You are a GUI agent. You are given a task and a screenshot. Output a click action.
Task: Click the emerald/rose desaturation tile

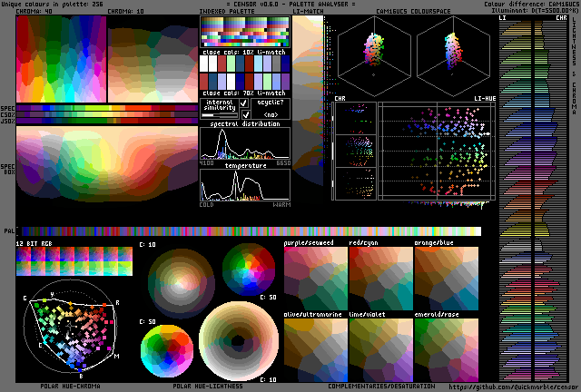tap(446, 349)
